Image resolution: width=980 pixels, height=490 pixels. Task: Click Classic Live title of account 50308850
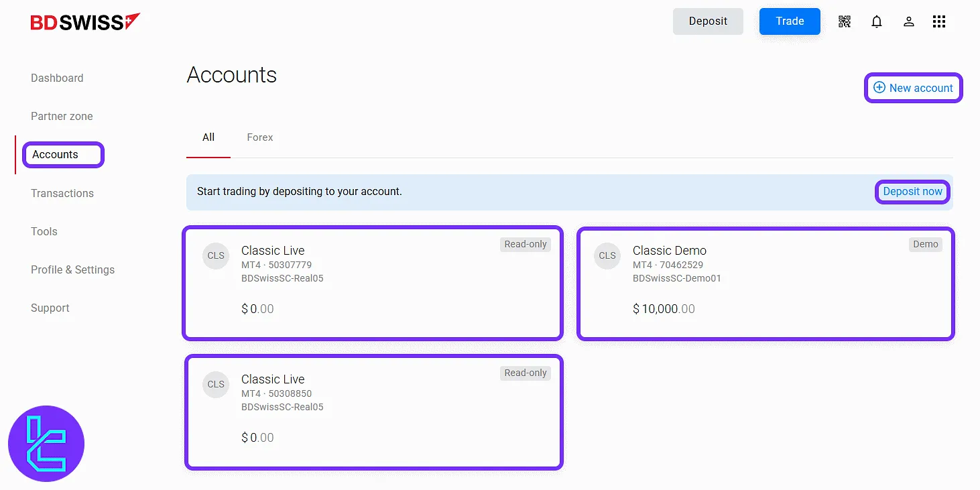pos(273,379)
